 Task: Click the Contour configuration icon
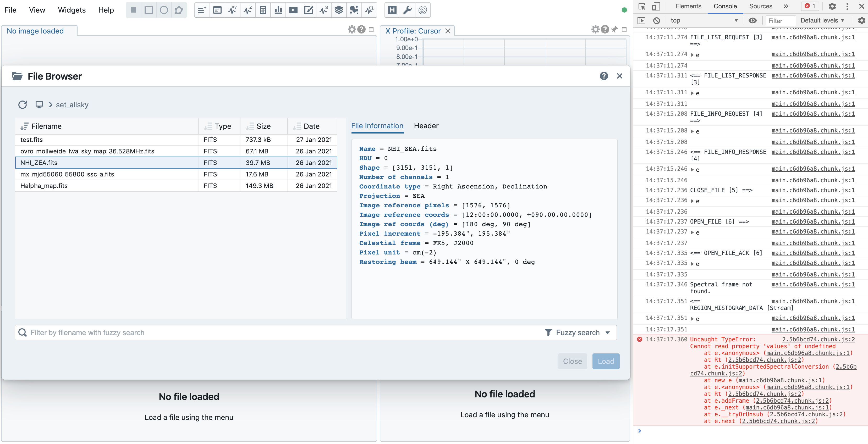pos(422,10)
